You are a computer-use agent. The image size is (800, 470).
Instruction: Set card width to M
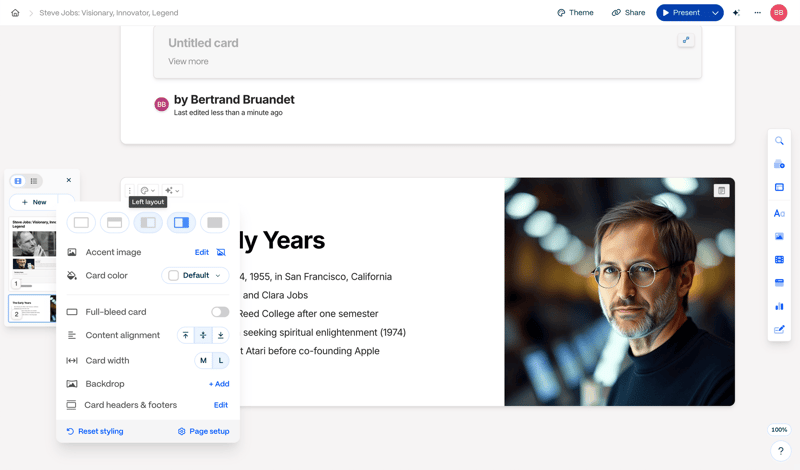point(203,360)
